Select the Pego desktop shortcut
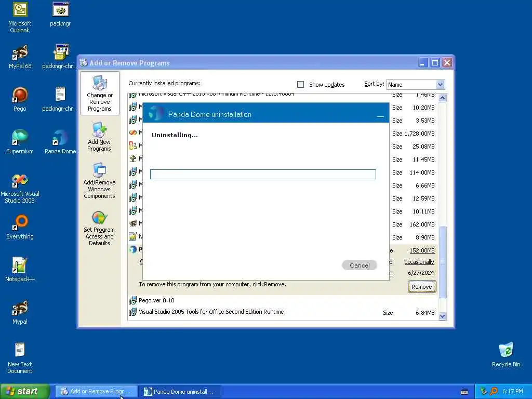532x399 pixels. [x=20, y=99]
